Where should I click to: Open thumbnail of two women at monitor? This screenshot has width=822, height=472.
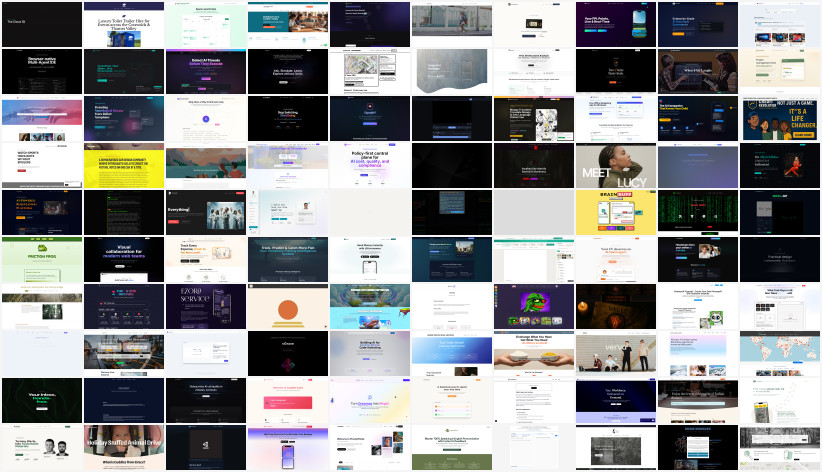click(x=698, y=71)
